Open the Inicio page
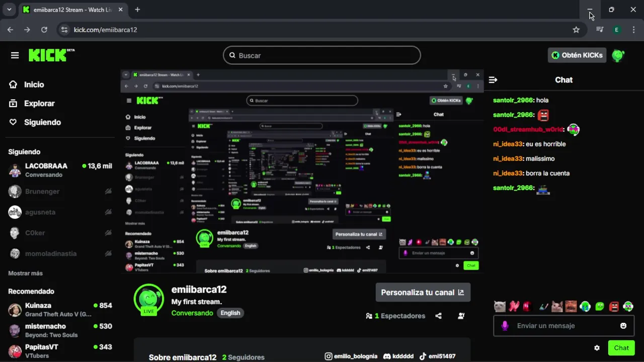Image resolution: width=644 pixels, height=362 pixels. coord(34,84)
